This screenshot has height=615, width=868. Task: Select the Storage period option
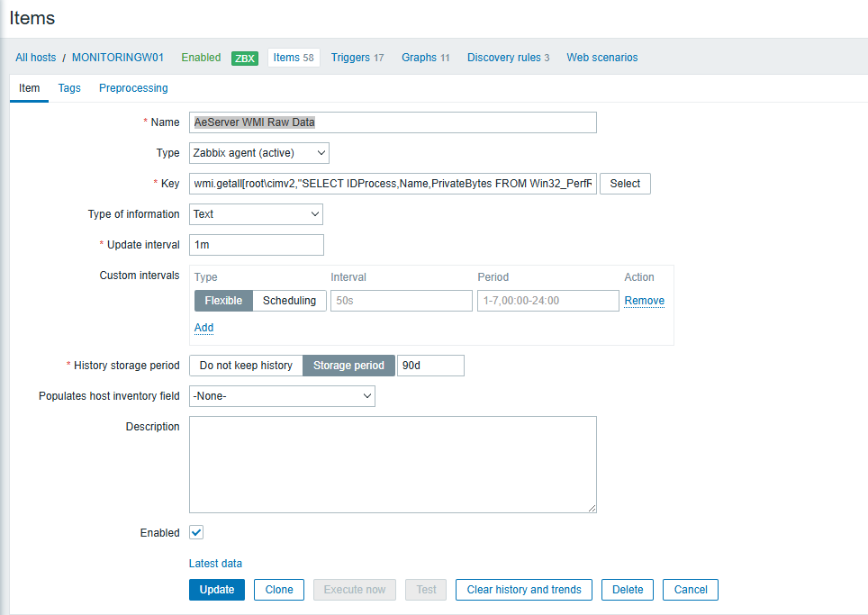click(x=348, y=366)
